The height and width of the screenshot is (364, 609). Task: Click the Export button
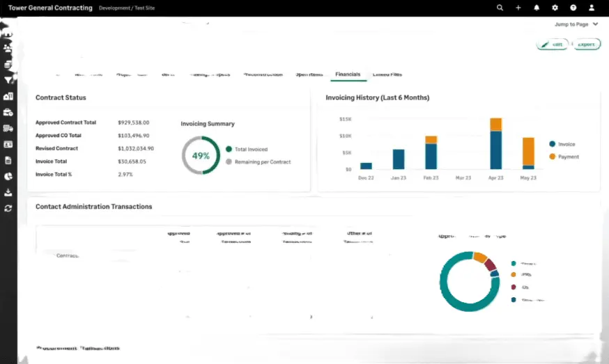point(586,45)
